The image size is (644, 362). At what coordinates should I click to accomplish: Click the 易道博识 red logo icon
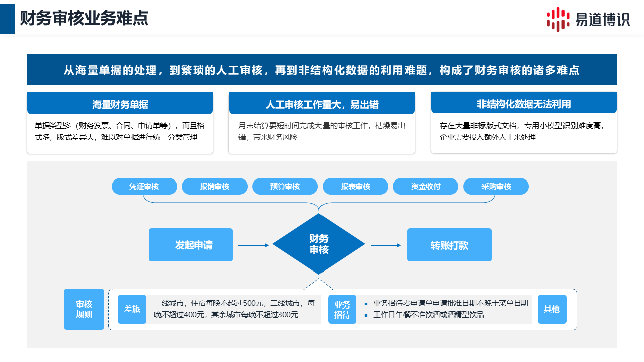coord(558,19)
